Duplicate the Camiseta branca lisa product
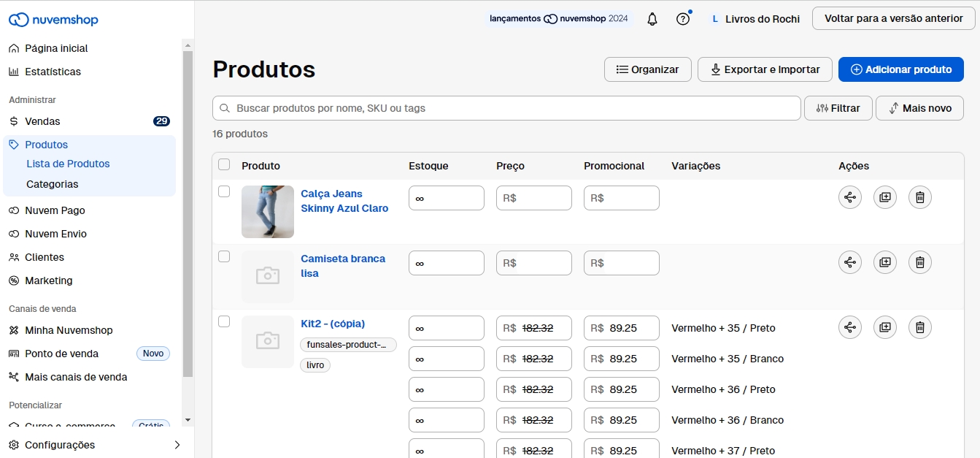Viewport: 980px width, 458px height. click(x=885, y=262)
